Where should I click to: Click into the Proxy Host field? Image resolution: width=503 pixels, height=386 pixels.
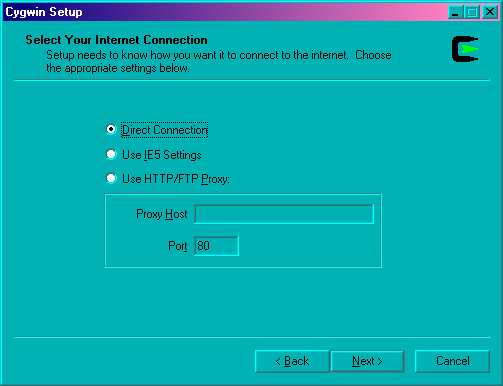click(x=284, y=214)
